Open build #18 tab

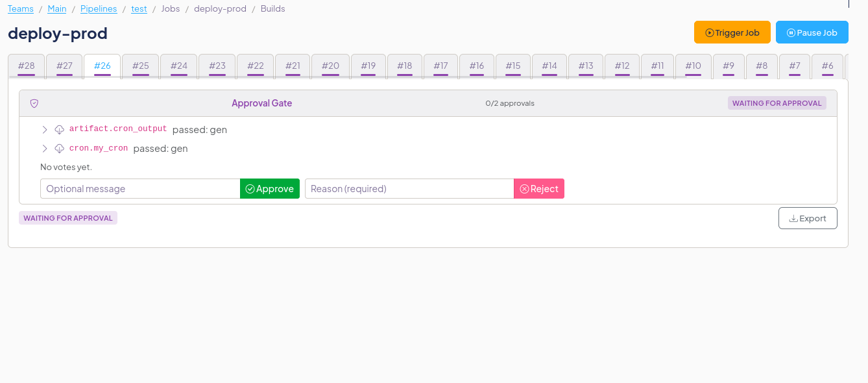click(405, 66)
